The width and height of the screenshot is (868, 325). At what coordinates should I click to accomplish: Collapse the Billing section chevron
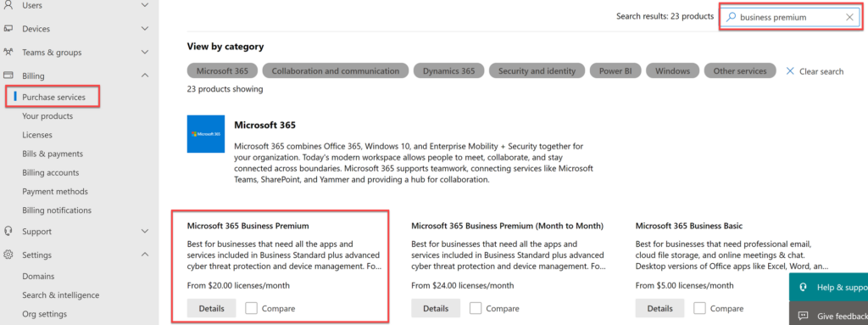(x=145, y=76)
